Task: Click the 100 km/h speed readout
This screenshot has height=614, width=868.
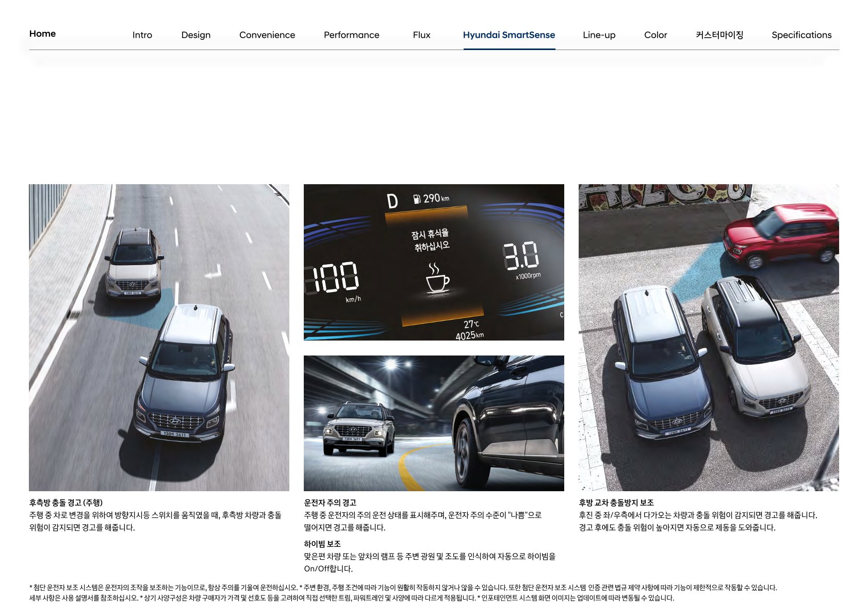Action: click(332, 278)
